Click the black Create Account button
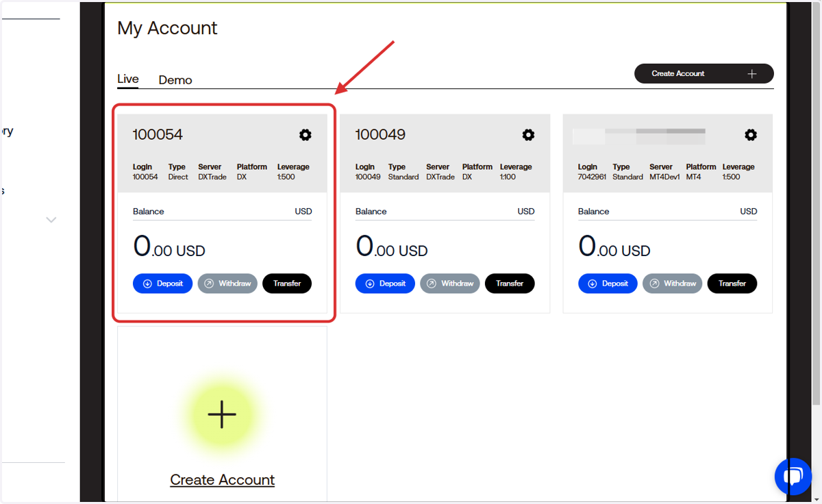Image resolution: width=822 pixels, height=504 pixels. point(704,73)
